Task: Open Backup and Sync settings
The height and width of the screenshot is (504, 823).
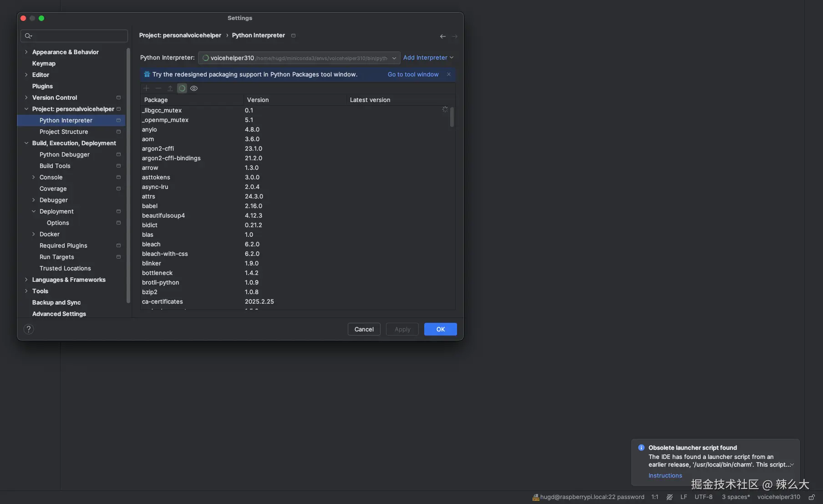Action: [x=56, y=302]
